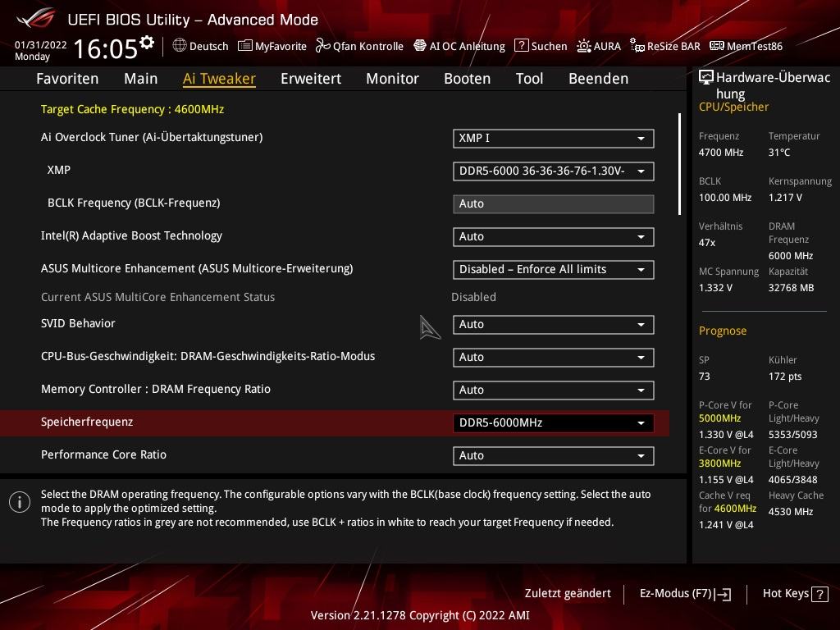Image resolution: width=840 pixels, height=630 pixels.
Task: Click Current ASUS MultiCore Enhancement Status label
Action: click(x=158, y=297)
